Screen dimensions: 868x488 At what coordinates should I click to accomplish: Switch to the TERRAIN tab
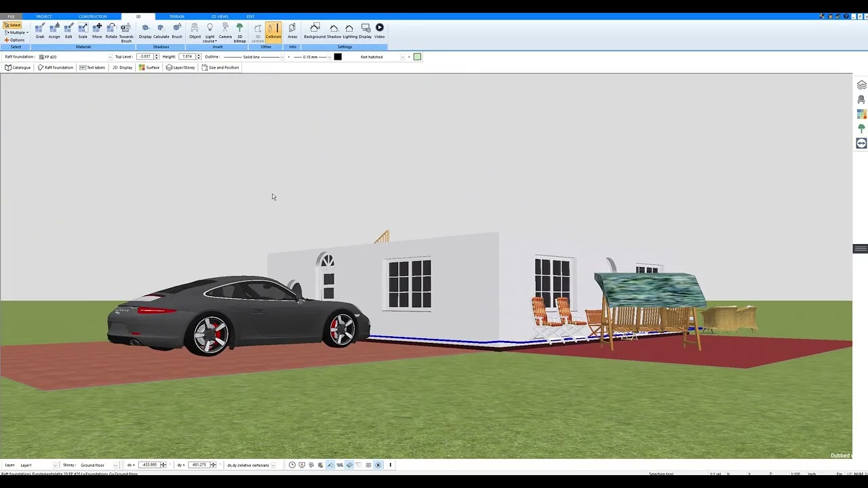coord(176,16)
